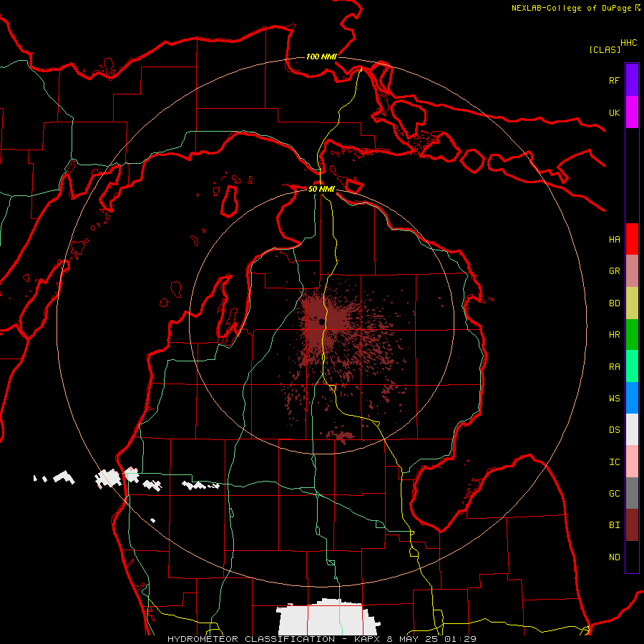Click the 'HYDROMETEOR CLASSIFICATION' title text

pyautogui.click(x=251, y=639)
